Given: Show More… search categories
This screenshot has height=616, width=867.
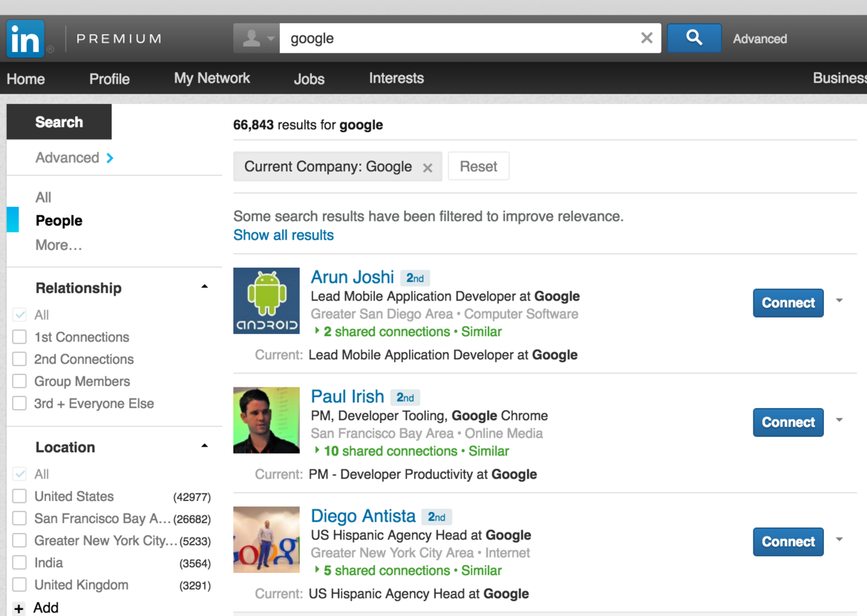Looking at the screenshot, I should point(59,245).
